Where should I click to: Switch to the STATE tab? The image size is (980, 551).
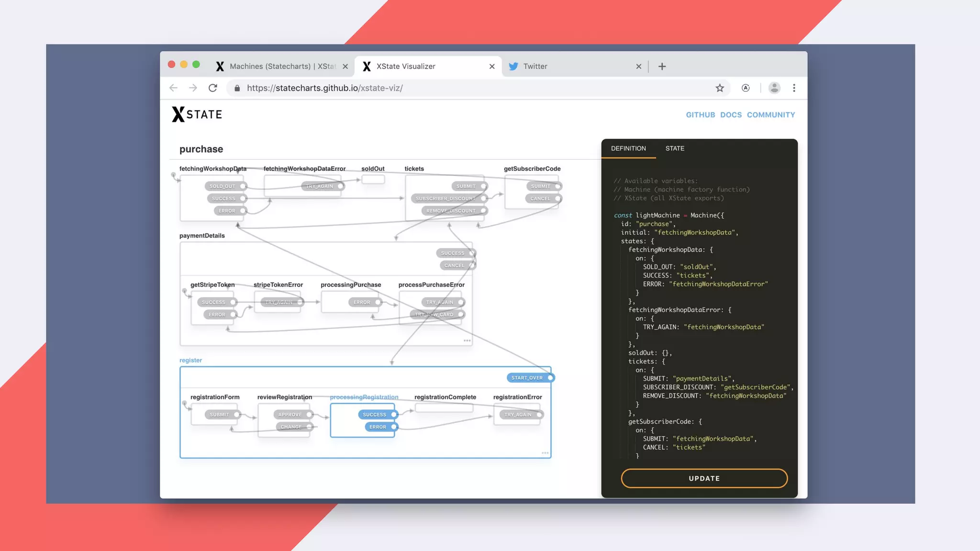coord(675,148)
